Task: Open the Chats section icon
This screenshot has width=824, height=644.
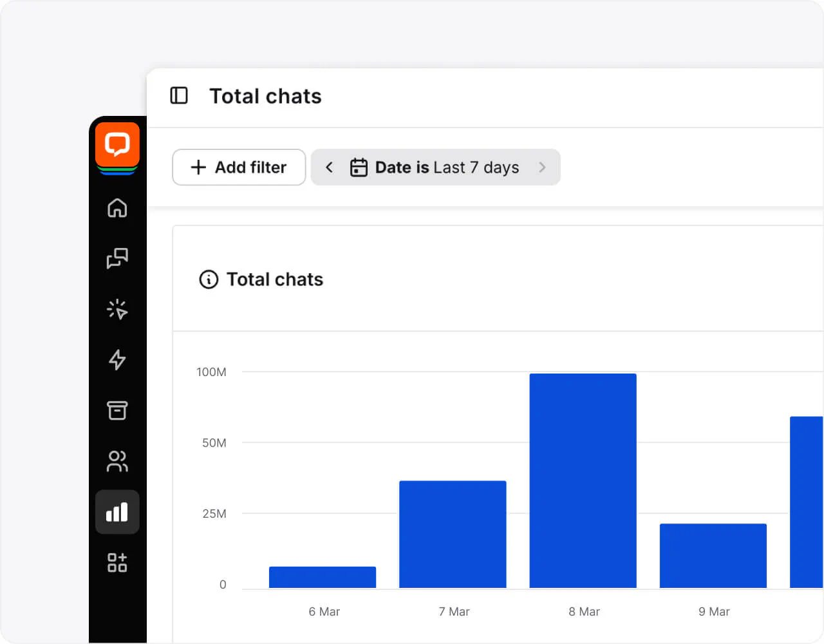Action: [117, 258]
